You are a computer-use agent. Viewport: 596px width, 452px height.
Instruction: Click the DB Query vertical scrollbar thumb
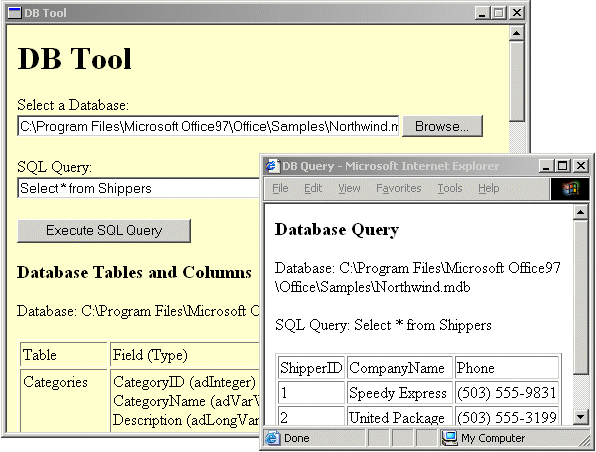point(581,297)
